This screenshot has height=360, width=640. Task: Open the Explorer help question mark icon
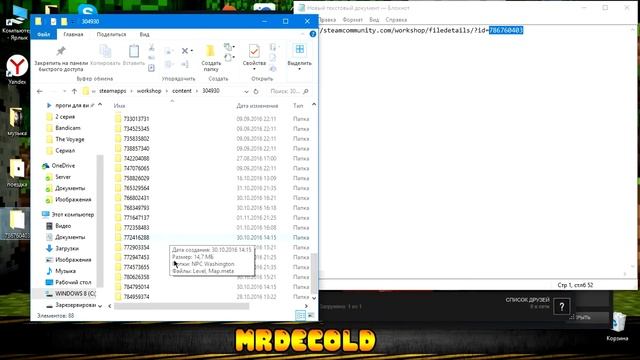click(313, 34)
